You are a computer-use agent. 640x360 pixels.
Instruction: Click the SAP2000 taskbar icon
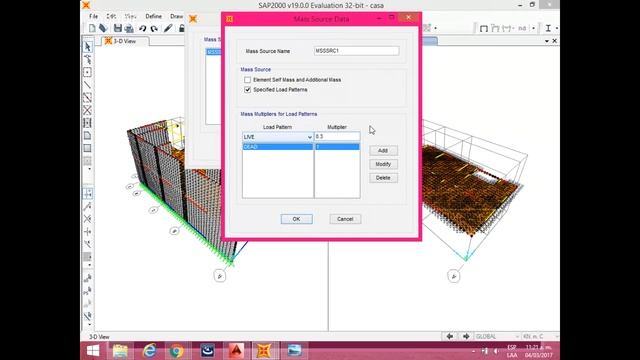click(x=264, y=351)
